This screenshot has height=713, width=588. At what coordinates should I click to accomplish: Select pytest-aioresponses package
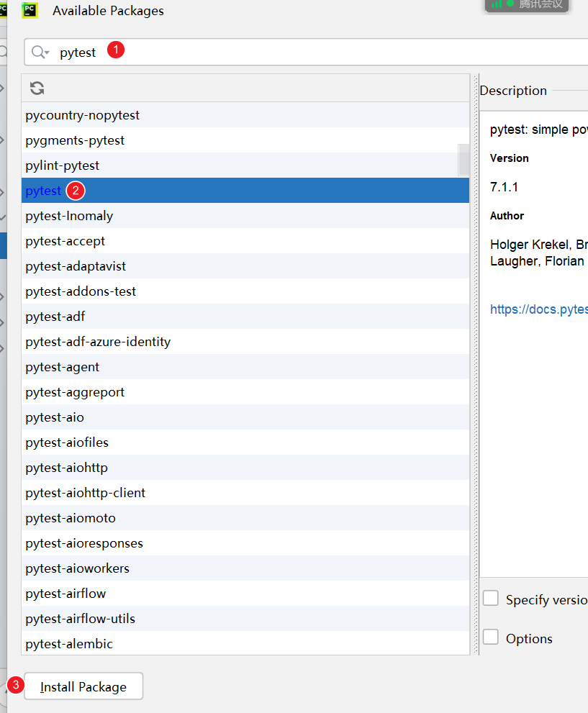(245, 543)
